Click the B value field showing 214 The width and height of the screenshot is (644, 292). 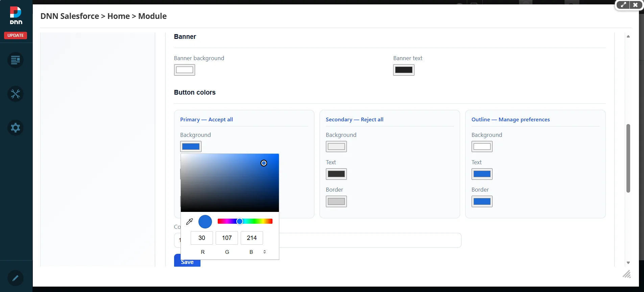pyautogui.click(x=252, y=238)
